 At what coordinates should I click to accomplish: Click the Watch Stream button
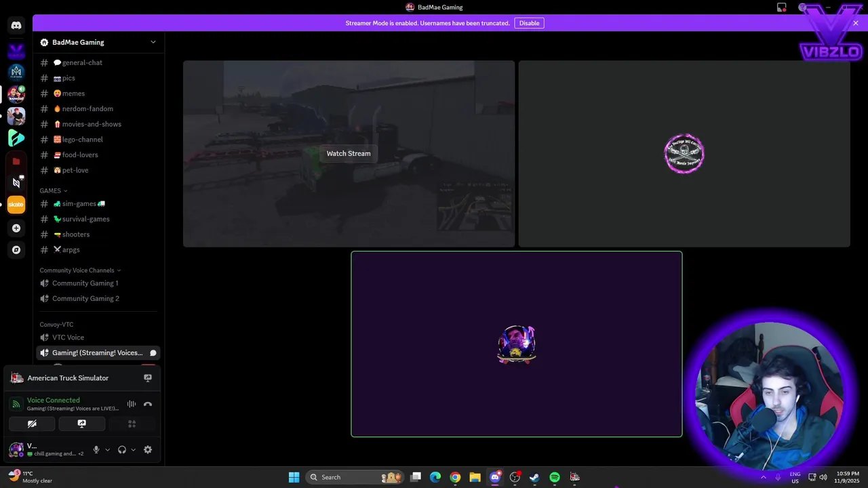(x=349, y=154)
